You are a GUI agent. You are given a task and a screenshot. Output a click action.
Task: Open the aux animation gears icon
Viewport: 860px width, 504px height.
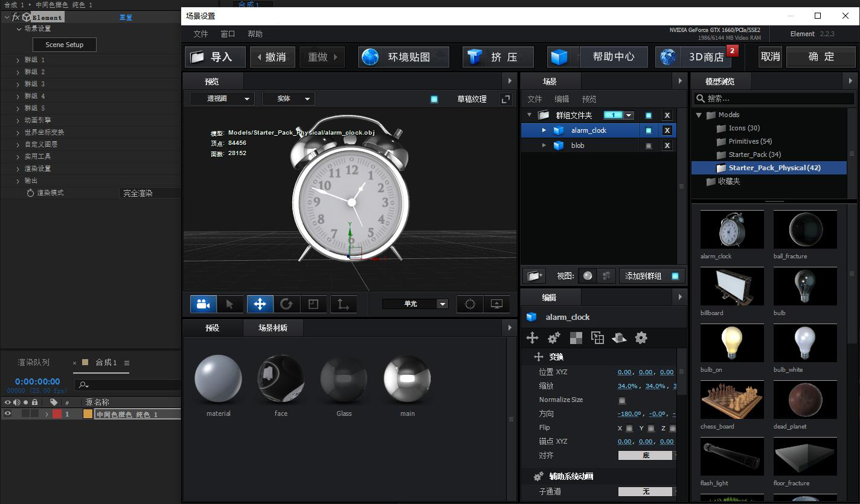(554, 338)
